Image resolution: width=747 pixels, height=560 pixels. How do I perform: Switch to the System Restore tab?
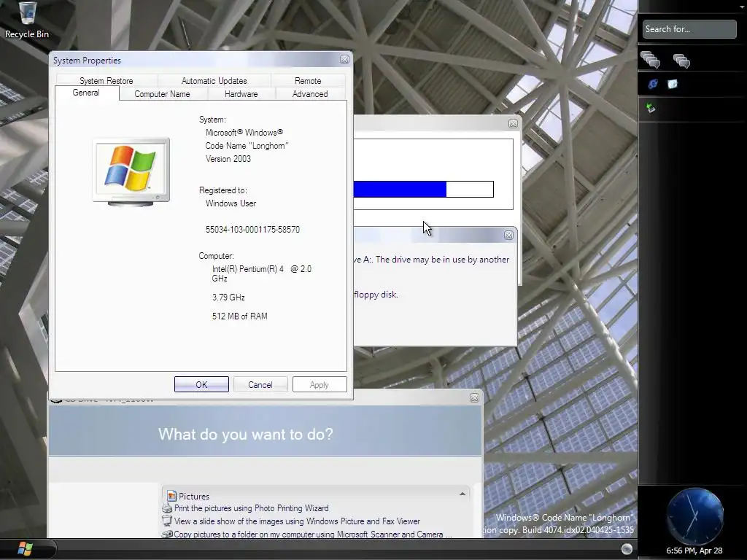107,80
